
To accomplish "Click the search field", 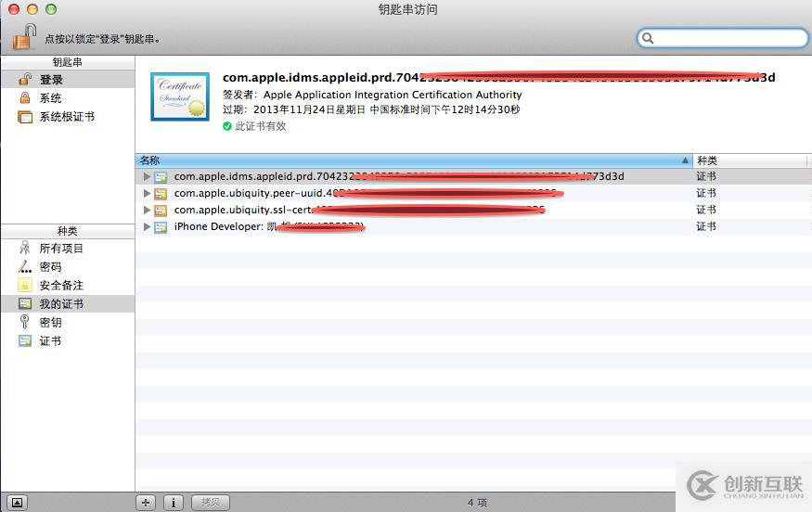I will pyautogui.click(x=722, y=38).
